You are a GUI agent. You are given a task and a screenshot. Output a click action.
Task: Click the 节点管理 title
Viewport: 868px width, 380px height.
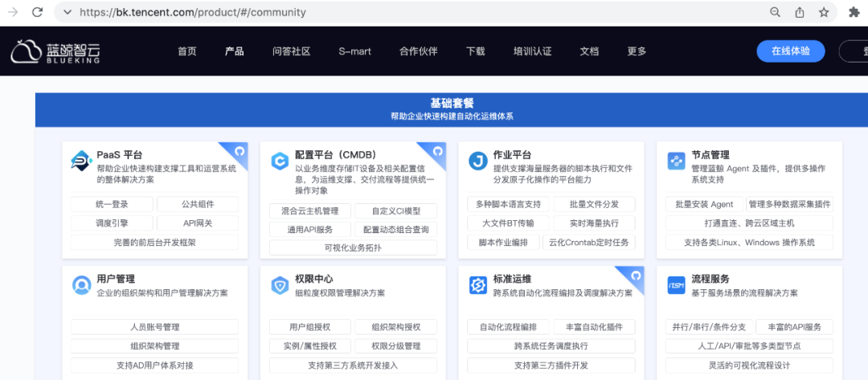click(x=710, y=154)
